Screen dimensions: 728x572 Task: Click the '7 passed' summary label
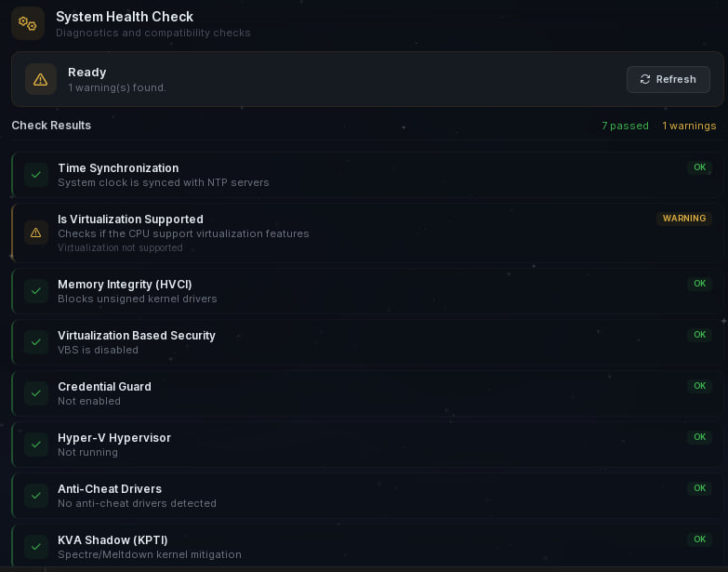(625, 126)
